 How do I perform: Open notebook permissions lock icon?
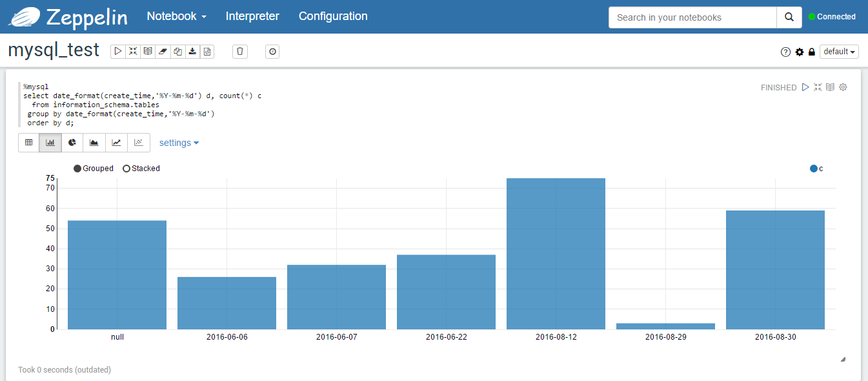812,52
